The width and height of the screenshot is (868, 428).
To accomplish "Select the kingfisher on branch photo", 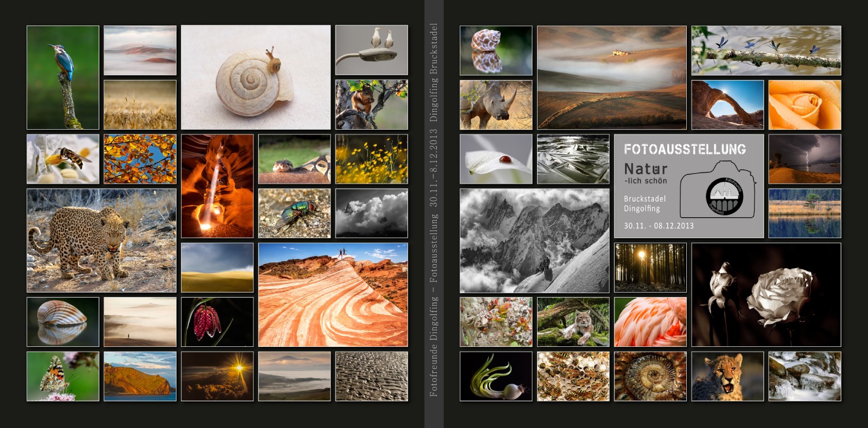I will click(x=63, y=78).
